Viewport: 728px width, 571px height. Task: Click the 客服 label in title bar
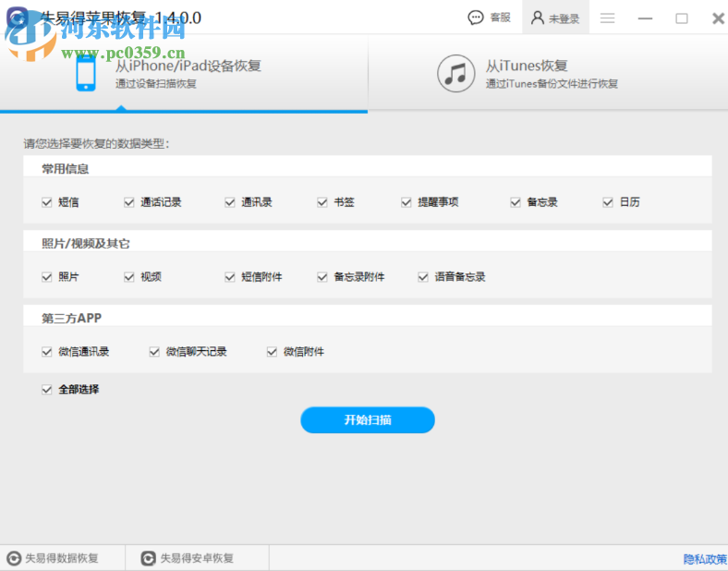501,18
